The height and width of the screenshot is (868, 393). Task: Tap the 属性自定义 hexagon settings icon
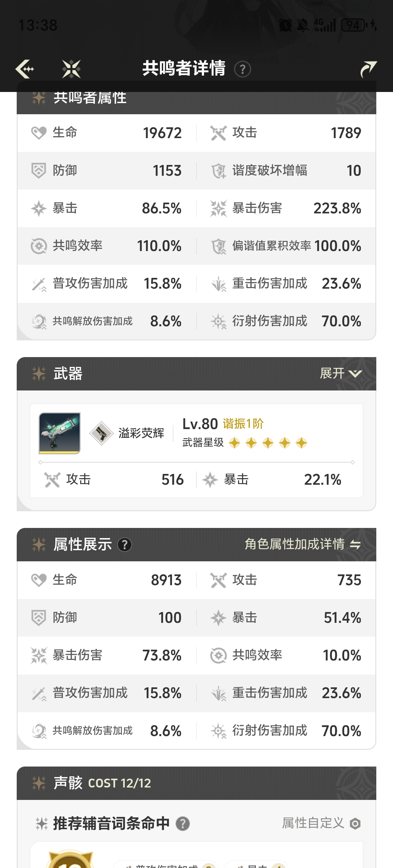(x=355, y=824)
